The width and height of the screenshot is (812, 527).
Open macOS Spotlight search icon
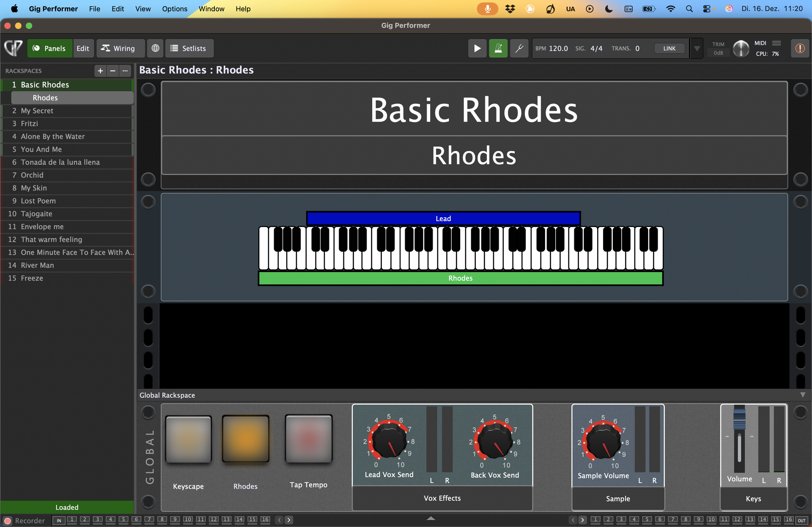coord(689,9)
